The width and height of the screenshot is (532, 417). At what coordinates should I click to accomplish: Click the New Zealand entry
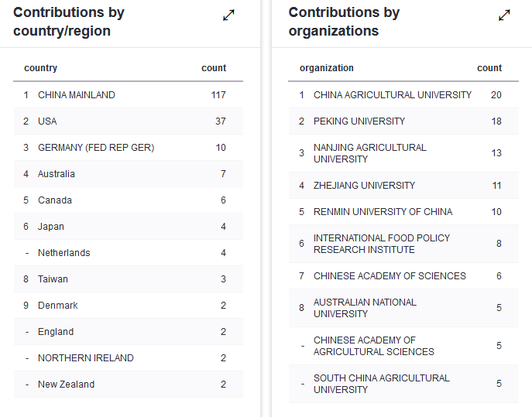tap(66, 385)
